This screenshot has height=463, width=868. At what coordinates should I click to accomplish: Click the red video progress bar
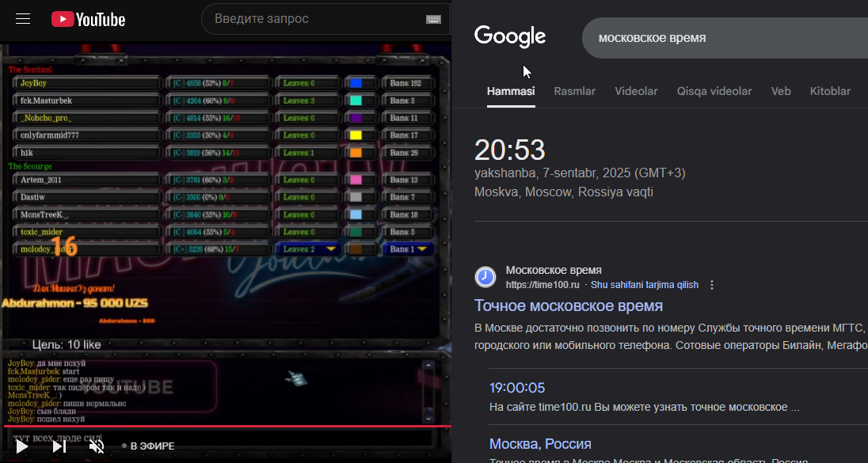tap(227, 426)
